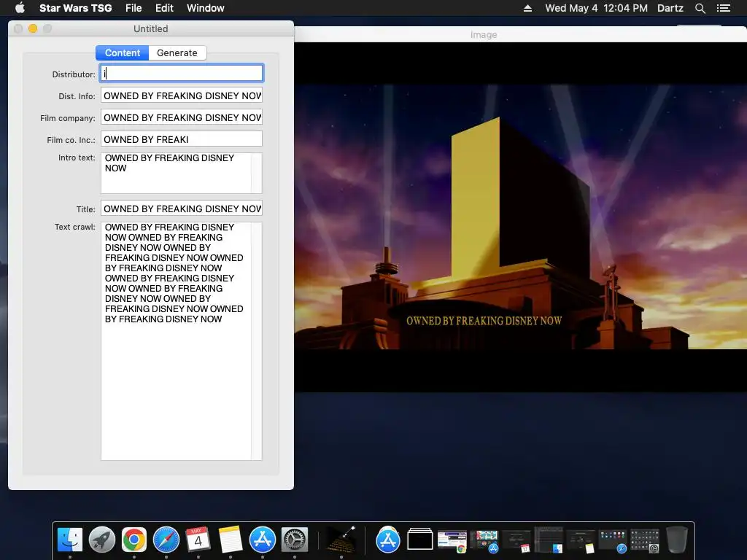The width and height of the screenshot is (747, 560).
Task: Open the Window menu
Action: click(205, 8)
